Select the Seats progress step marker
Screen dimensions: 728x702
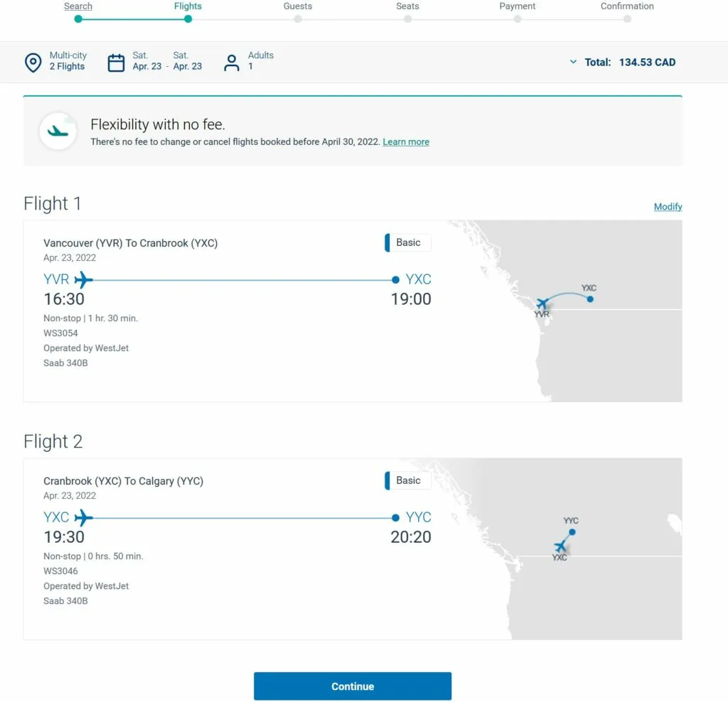click(407, 19)
